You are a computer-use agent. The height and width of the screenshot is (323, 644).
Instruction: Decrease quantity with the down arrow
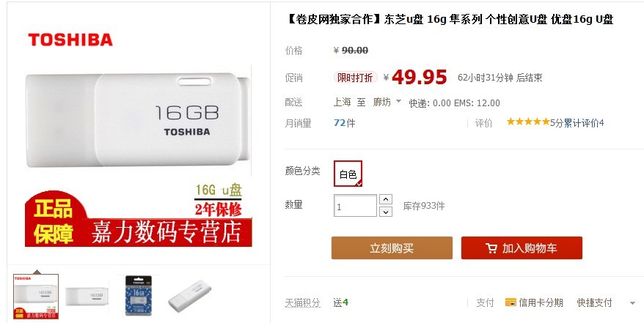[x=385, y=212]
